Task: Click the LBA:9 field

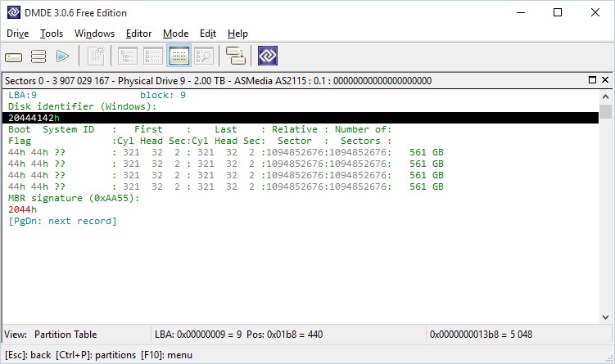Action: pos(22,95)
